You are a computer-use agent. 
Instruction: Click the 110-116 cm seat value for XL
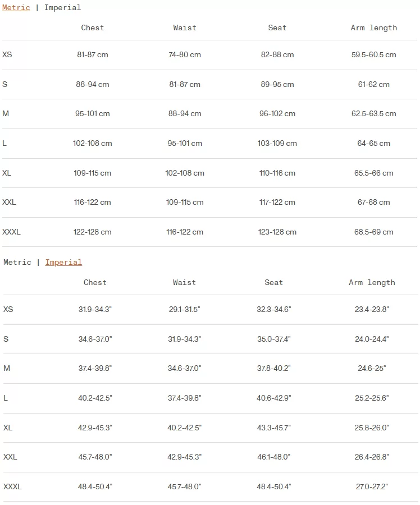coord(277,173)
